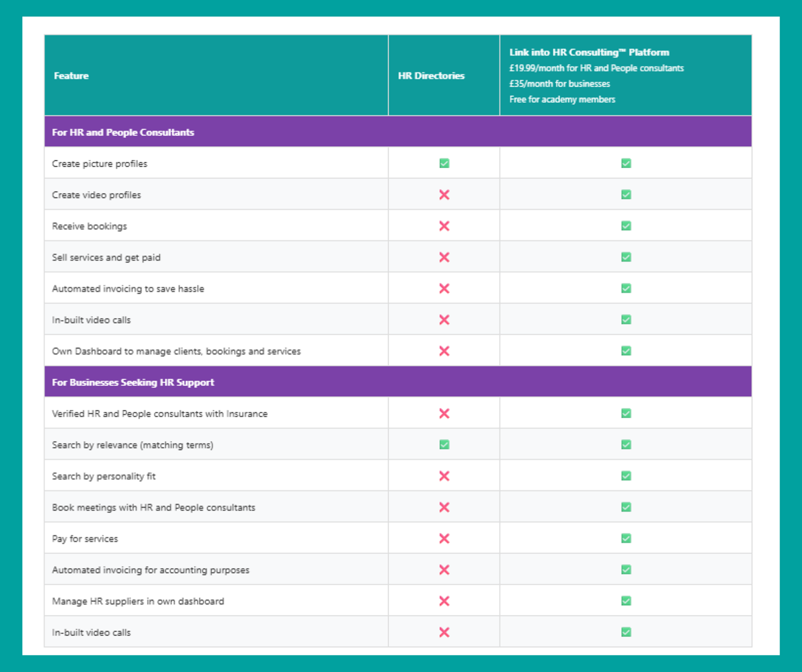Click Own Dashboard to manage clients label

[176, 351]
